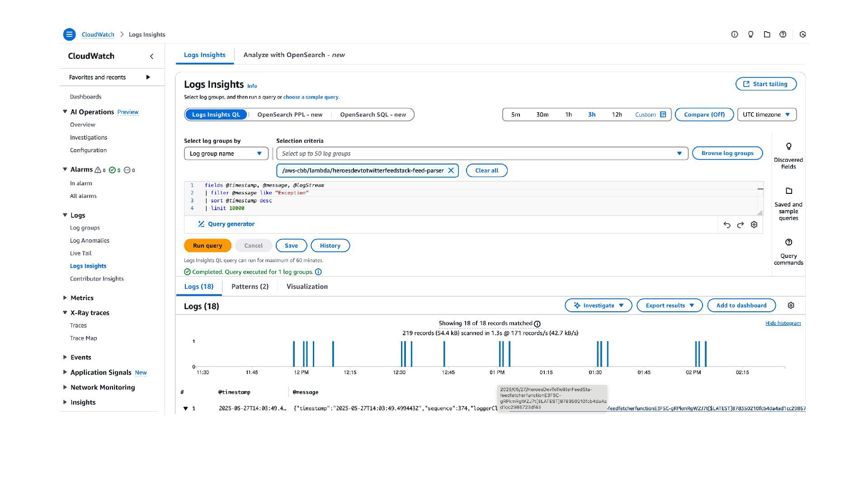This screenshot has height=488, width=868.
Task: Expand Events section in sidebar
Action: pos(65,357)
